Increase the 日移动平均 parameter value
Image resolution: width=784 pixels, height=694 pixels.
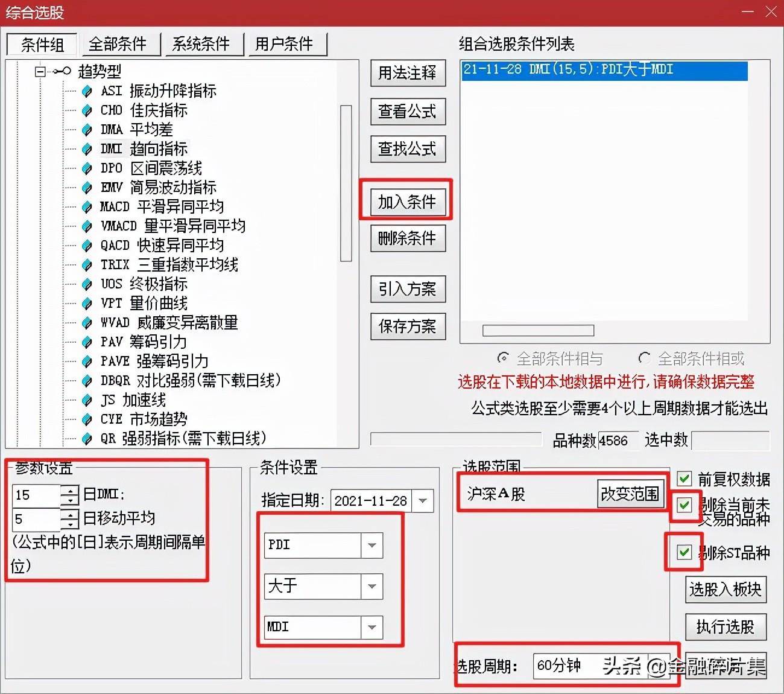[71, 514]
